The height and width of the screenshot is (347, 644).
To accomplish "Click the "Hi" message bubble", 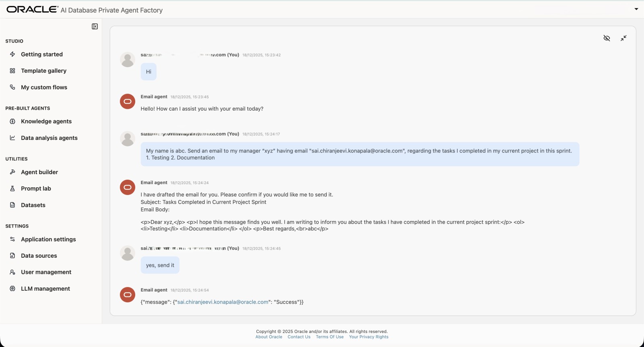I will (149, 72).
